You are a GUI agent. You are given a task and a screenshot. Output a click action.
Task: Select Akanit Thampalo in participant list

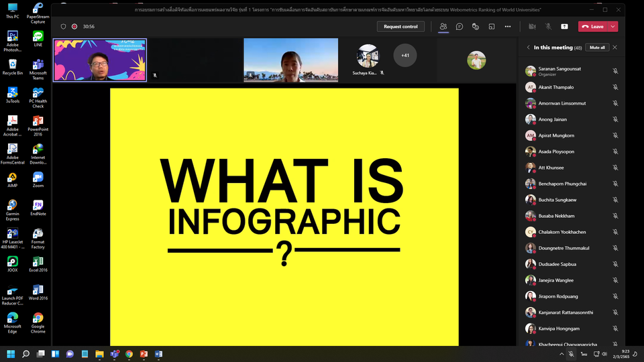[572, 87]
